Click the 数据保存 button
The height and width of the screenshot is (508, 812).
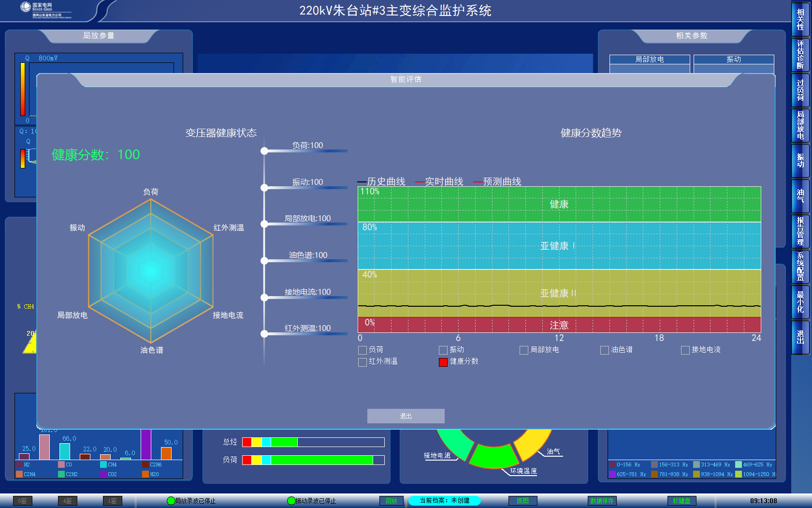tap(602, 501)
